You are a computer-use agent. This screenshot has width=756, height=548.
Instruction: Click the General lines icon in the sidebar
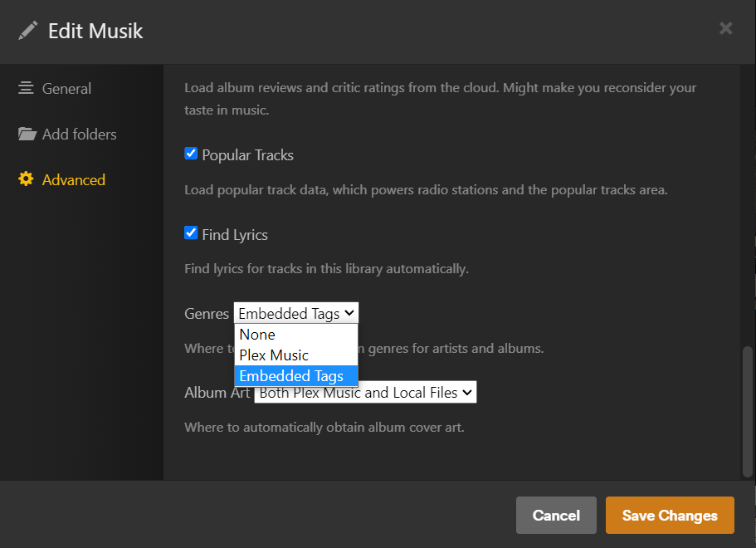[26, 88]
